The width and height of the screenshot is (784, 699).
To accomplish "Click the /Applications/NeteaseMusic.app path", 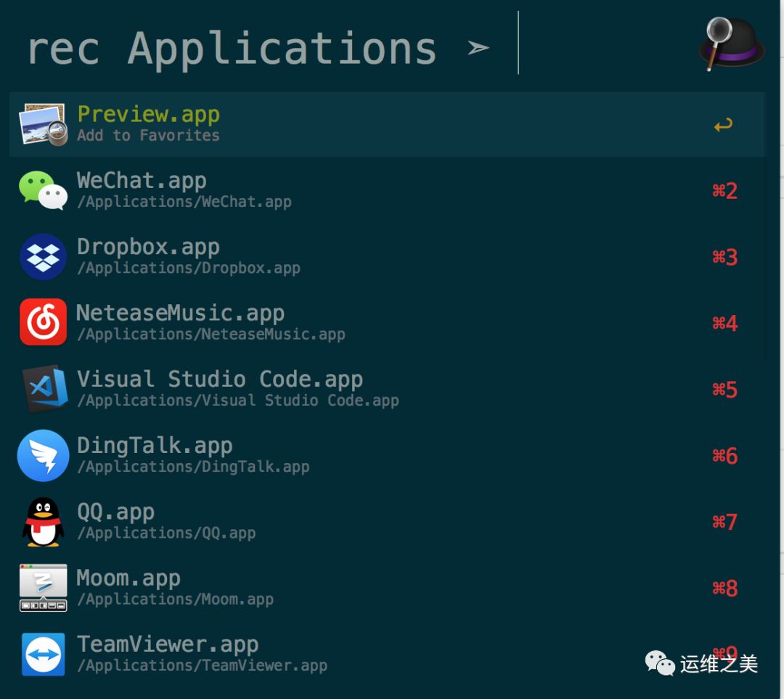I will point(211,334).
